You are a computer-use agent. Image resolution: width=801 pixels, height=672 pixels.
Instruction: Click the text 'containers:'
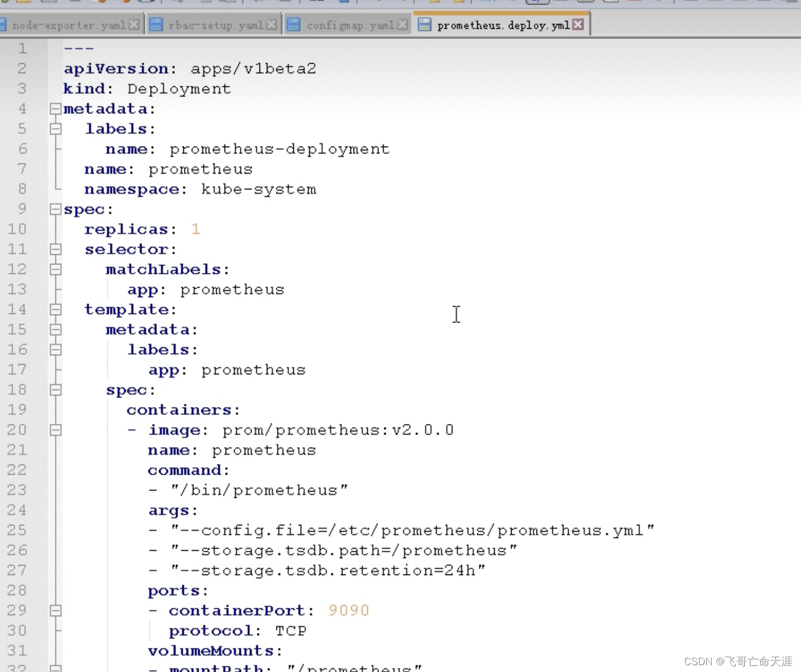click(x=183, y=410)
